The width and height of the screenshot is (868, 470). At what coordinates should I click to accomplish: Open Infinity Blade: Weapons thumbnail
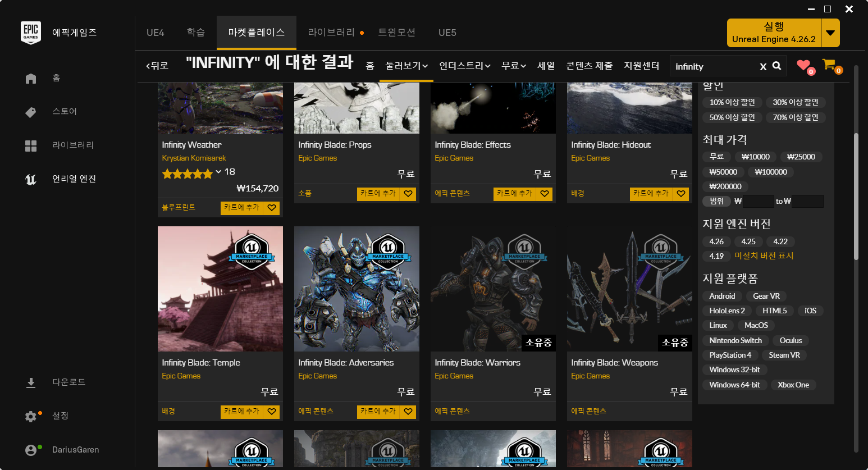629,289
